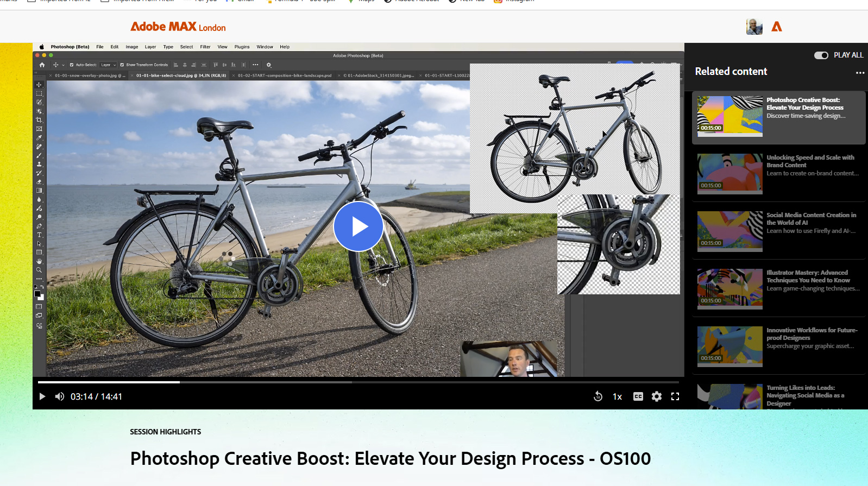The image size is (868, 486).
Task: Toggle the PLAY ALL switch
Action: point(821,55)
